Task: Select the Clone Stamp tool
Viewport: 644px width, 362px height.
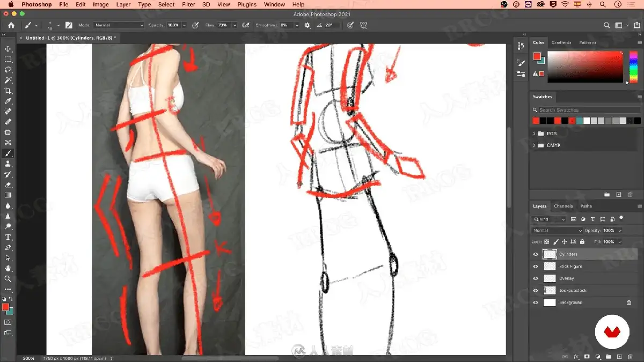Action: (x=8, y=164)
